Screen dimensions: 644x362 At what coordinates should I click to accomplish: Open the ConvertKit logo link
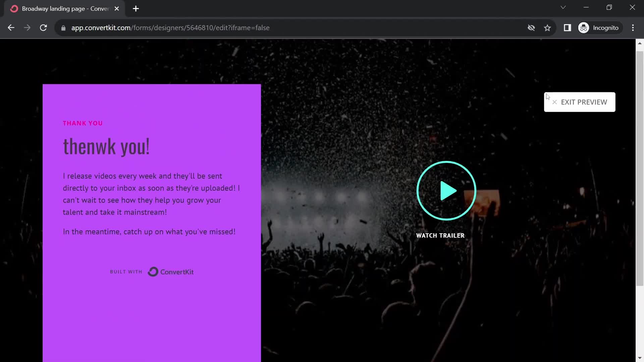coord(171,272)
